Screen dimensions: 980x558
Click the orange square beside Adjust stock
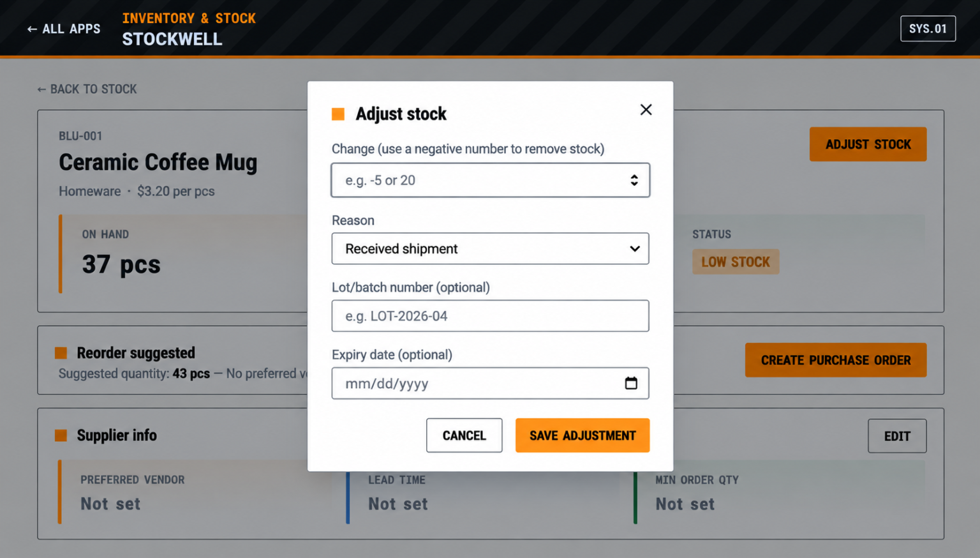pyautogui.click(x=338, y=114)
